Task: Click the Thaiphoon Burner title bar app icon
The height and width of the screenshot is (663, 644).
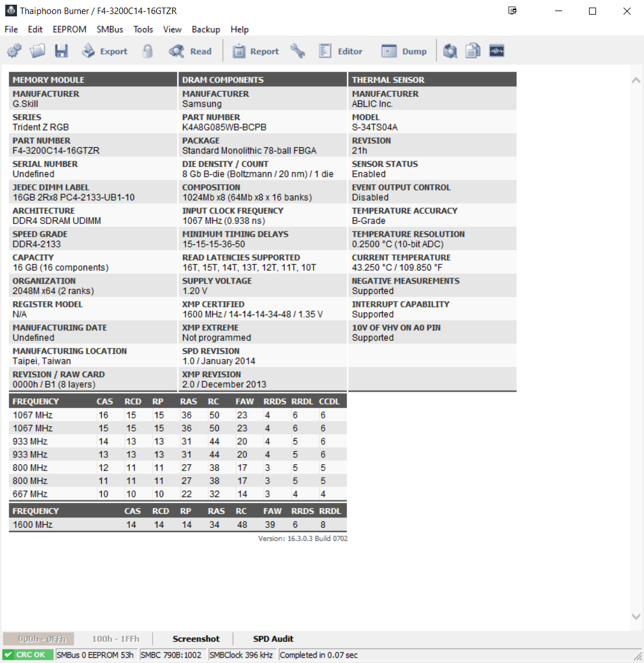Action: click(x=11, y=11)
